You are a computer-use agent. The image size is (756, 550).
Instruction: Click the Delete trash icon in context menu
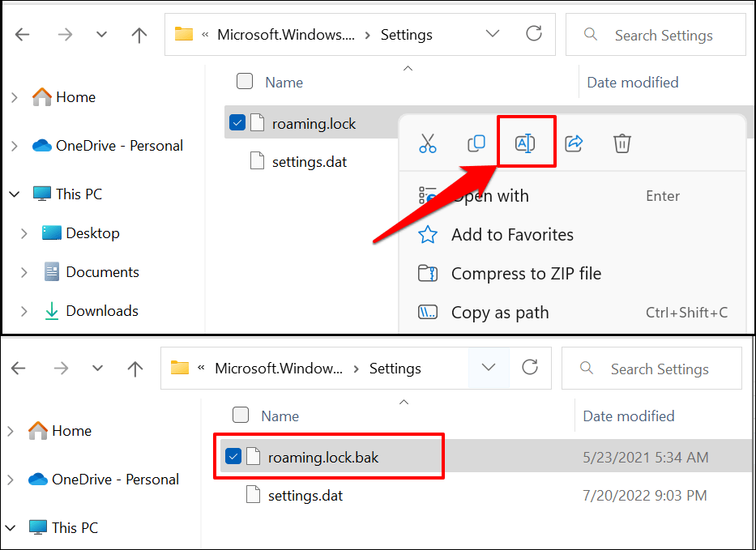(x=621, y=143)
